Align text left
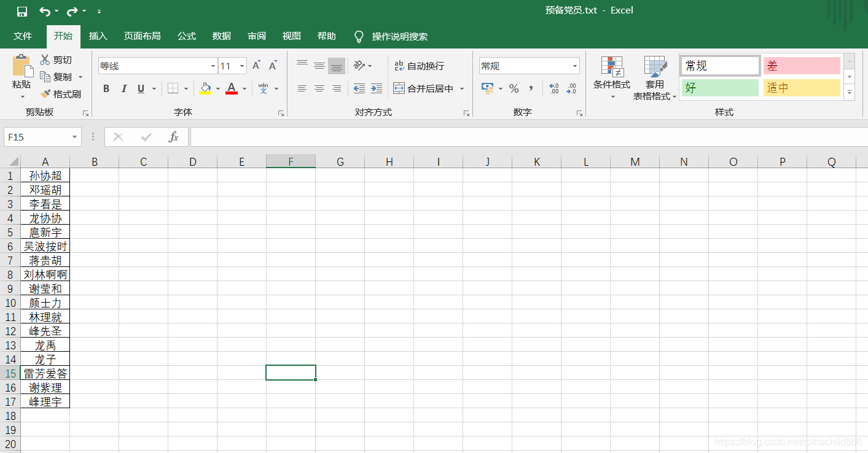The height and width of the screenshot is (453, 868). point(302,88)
